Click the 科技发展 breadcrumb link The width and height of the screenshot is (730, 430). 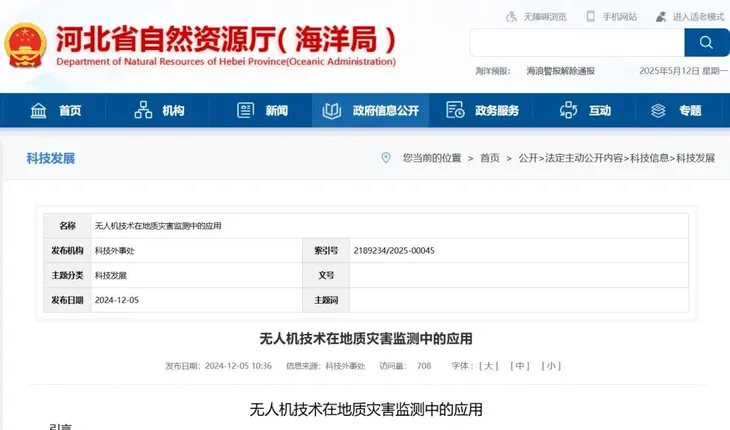coord(695,158)
